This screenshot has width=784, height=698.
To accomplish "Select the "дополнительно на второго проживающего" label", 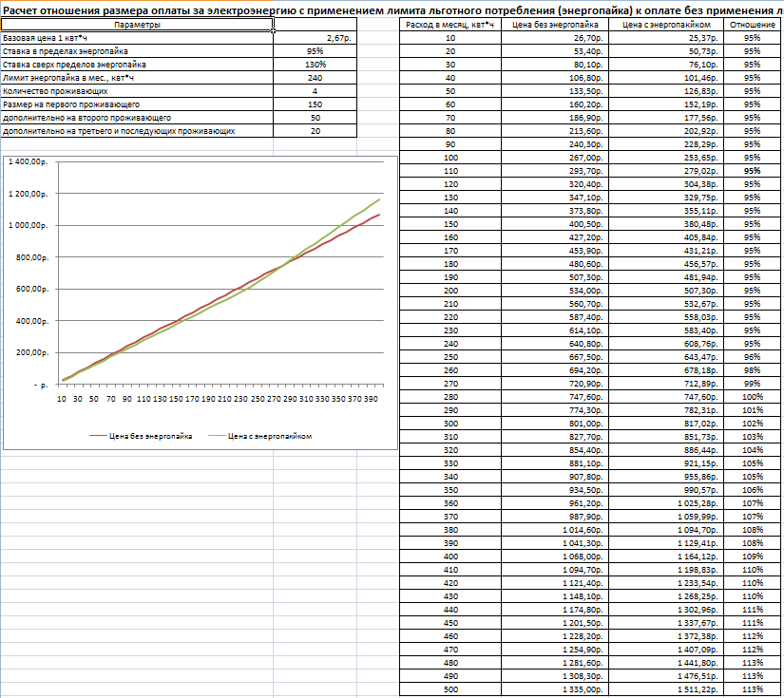I will [137, 118].
